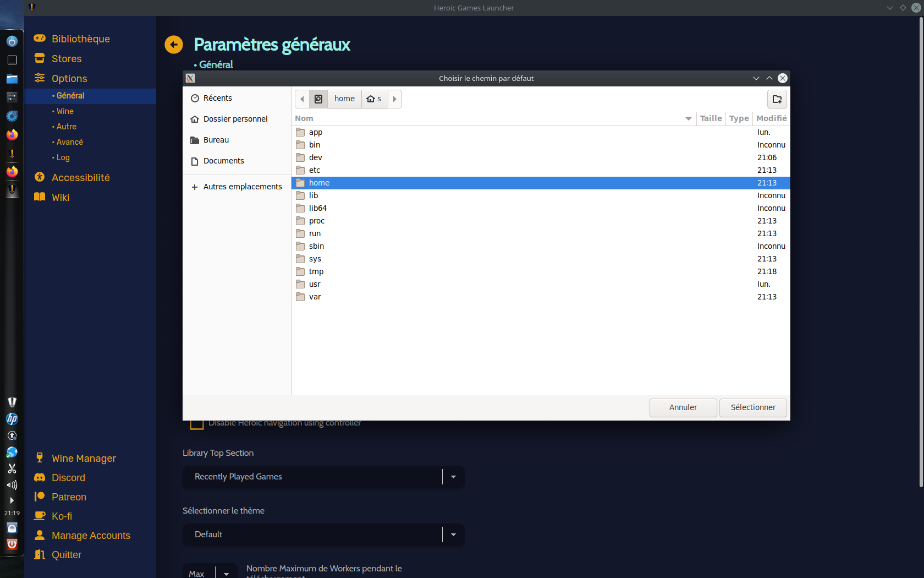Click the Heroic window's vertical scrollbar
Viewport: 924px width, 578px height.
(x=921, y=252)
